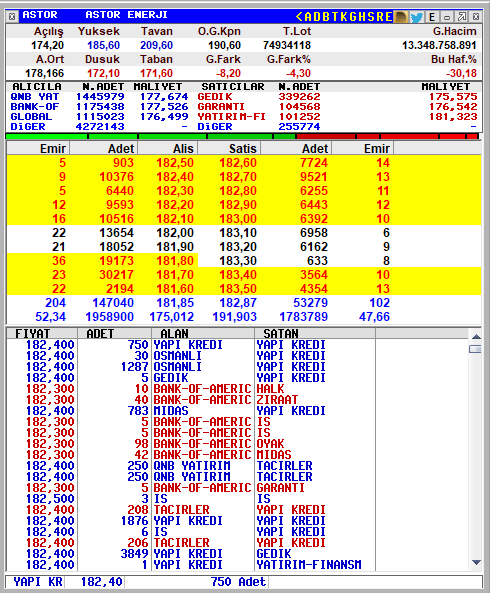
Task: Click seller GARANTI in broker summary
Action: pos(221,107)
